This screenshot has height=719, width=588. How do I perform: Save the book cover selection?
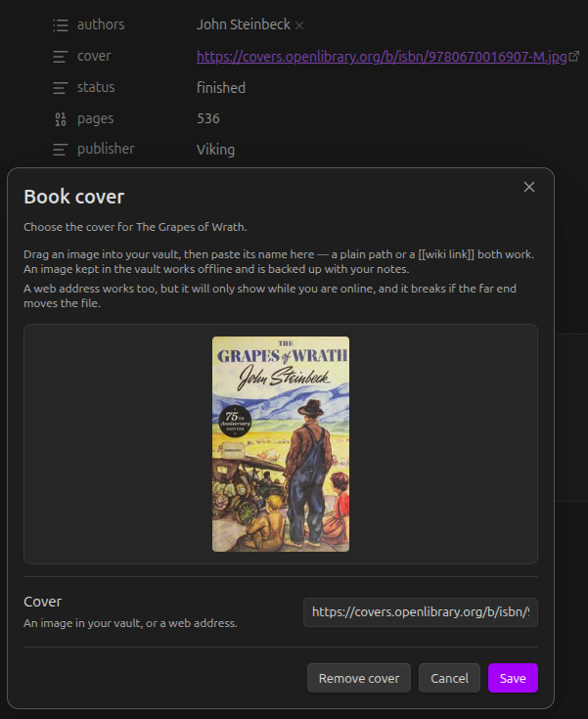pos(513,678)
